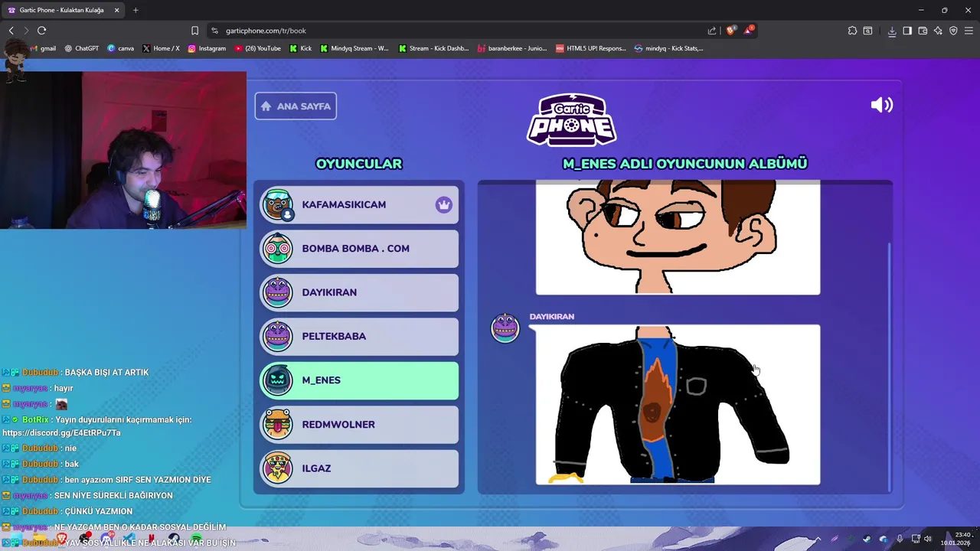Click the browser forward arrow
This screenshot has height=551, width=980.
pyautogui.click(x=26, y=31)
